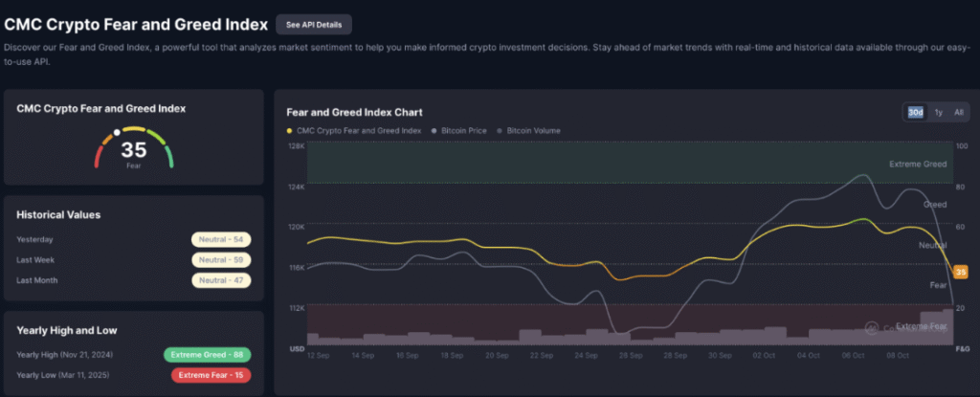
Task: Click the 128K y-axis label
Action: [297, 146]
